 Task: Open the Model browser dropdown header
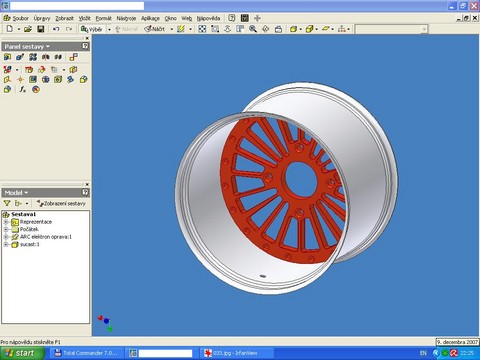[16, 193]
